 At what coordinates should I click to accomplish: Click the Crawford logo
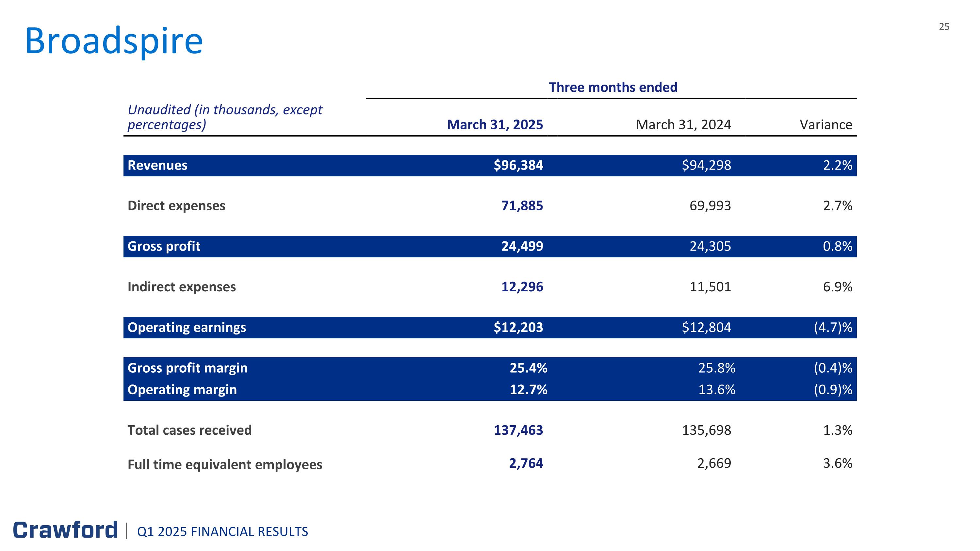coord(65,530)
